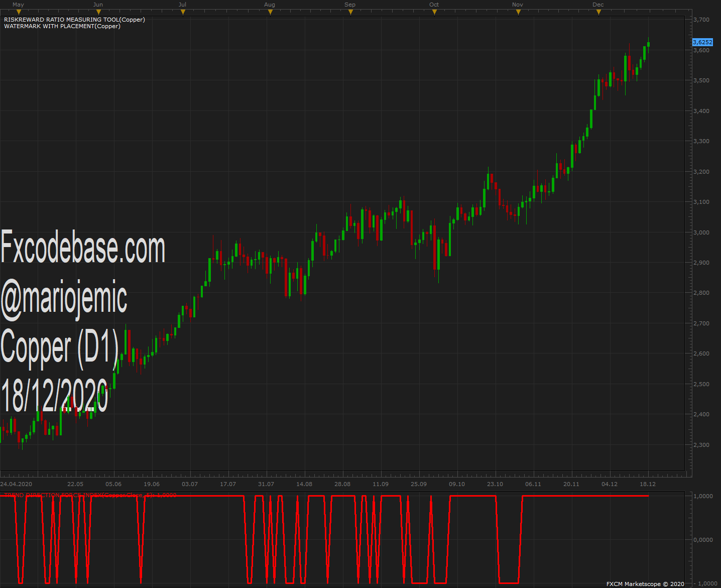Click the 18.12 date axis label
Viewport: 721px width, 588px height.
(648, 484)
